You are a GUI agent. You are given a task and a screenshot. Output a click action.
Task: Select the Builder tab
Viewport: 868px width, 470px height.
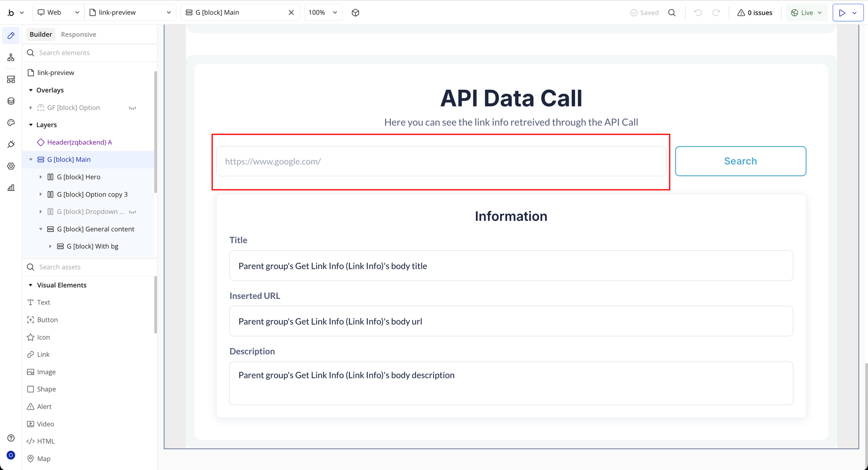(41, 34)
